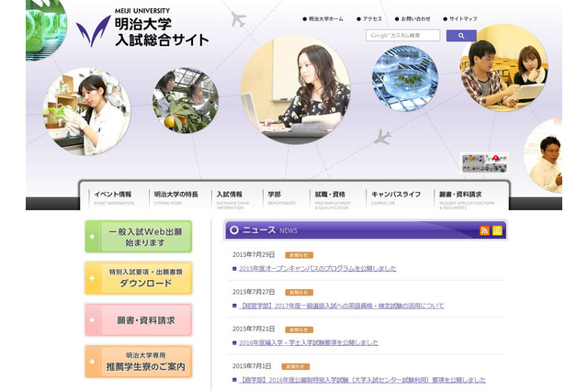This screenshot has width=588, height=391.
Task: Click お知らせ tag beside 2015年7月21日
Action: [x=299, y=330]
